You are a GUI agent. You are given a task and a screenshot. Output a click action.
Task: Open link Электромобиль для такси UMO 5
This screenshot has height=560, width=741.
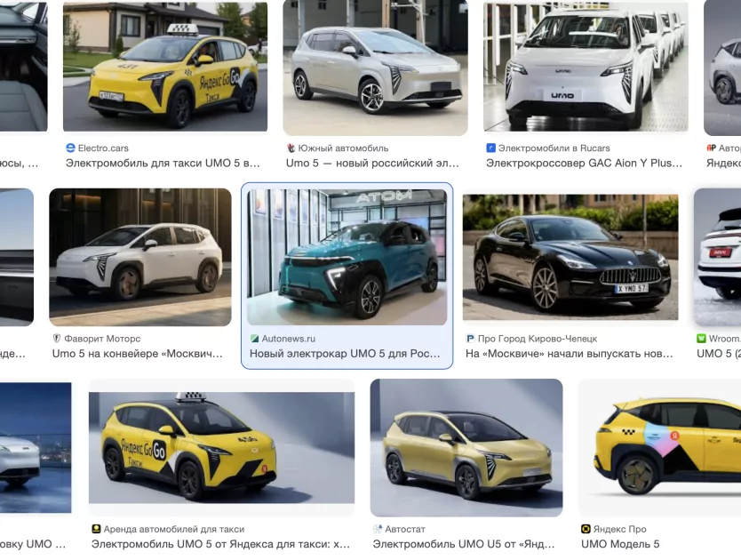pyautogui.click(x=163, y=164)
